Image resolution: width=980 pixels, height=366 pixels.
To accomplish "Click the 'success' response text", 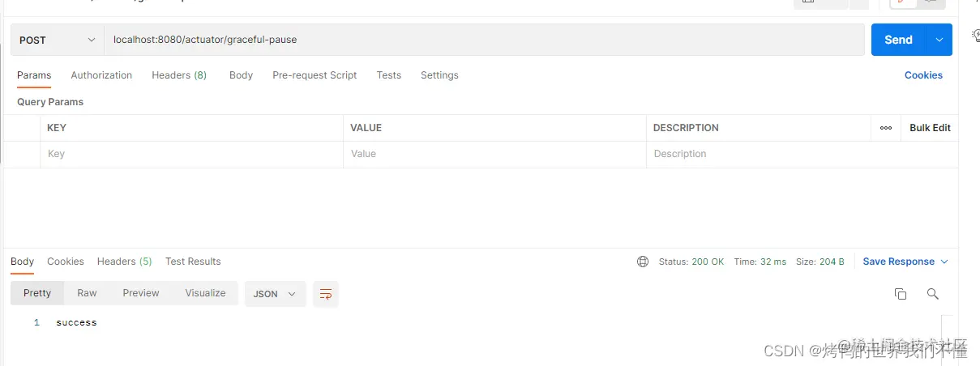I will click(76, 322).
